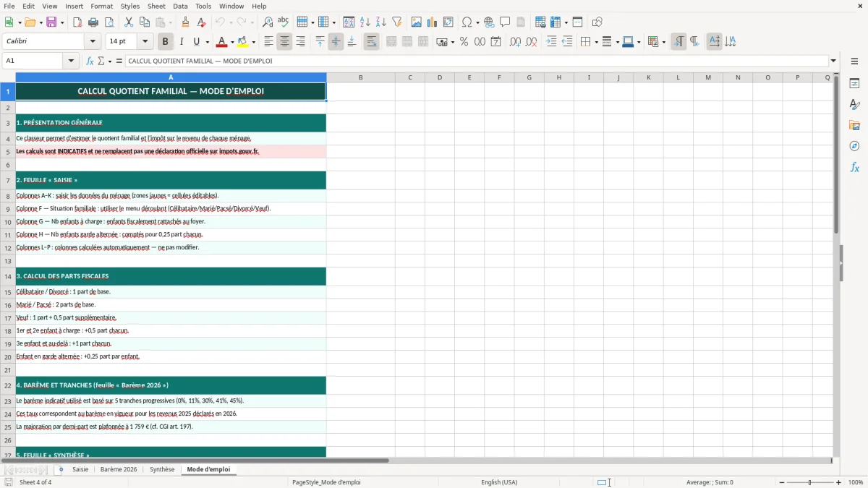Image resolution: width=868 pixels, height=488 pixels.
Task: Toggle Underline formatting
Action: coord(196,42)
